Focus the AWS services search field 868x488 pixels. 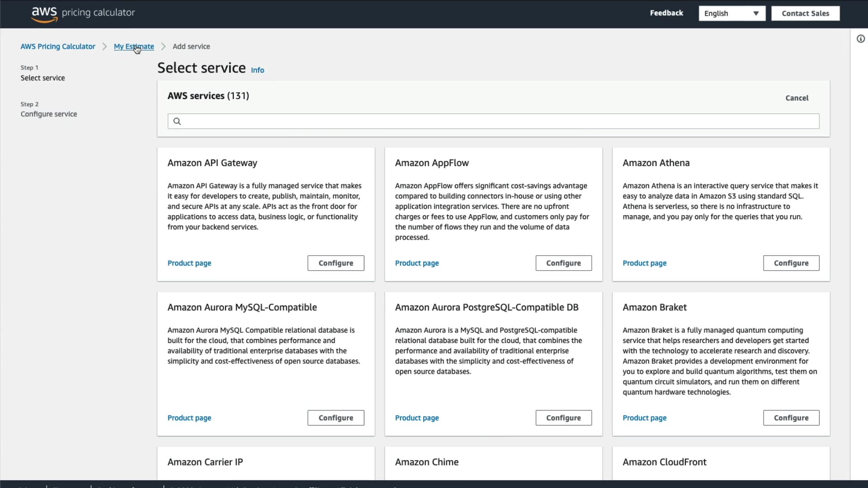coord(497,121)
